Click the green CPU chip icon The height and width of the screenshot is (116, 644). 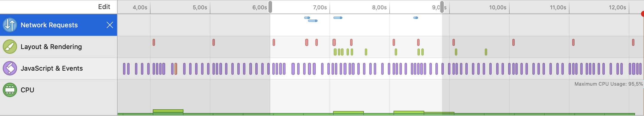10,90
